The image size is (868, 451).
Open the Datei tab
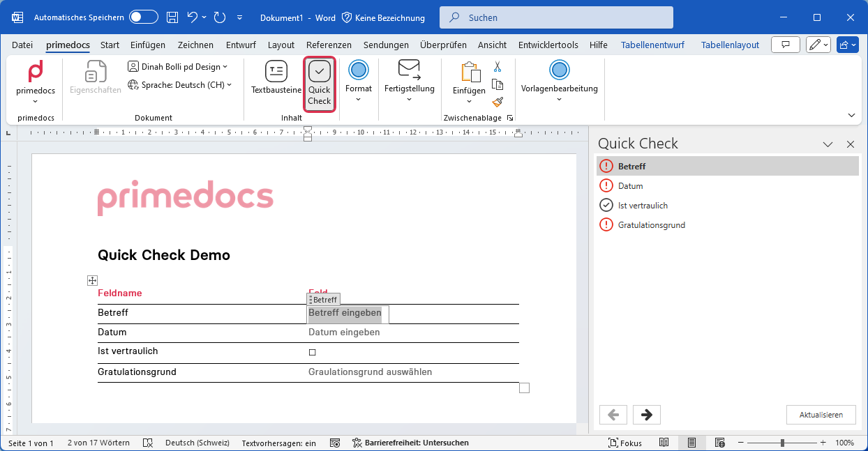pos(22,45)
